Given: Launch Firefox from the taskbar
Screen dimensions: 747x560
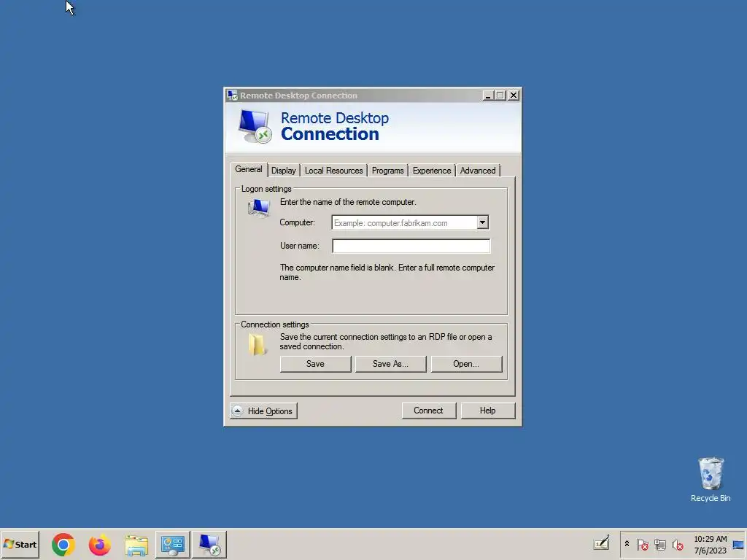Looking at the screenshot, I should coord(99,545).
